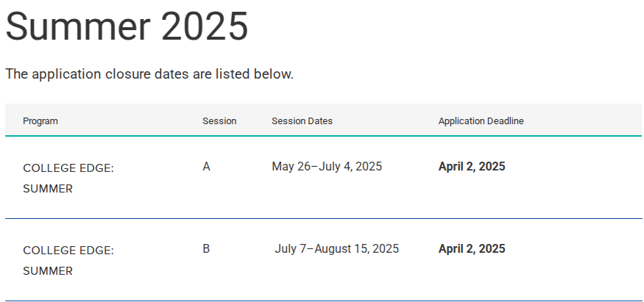The image size is (644, 302).
Task: Click the Application Deadline column header
Action: pos(481,121)
